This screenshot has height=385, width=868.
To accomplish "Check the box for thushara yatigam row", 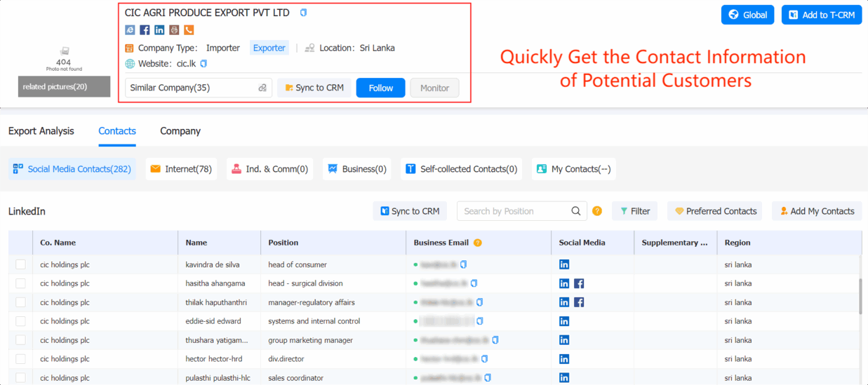I will [20, 340].
